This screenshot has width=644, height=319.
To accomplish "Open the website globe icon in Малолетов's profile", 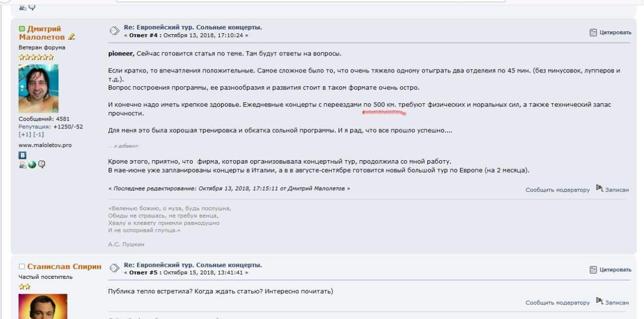I will tap(32, 165).
